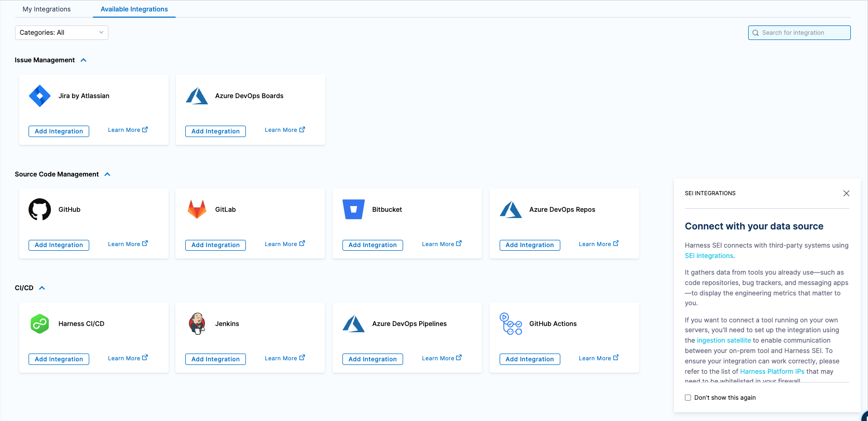The image size is (868, 421).
Task: Click the GitHub octocat logo icon
Action: [39, 210]
